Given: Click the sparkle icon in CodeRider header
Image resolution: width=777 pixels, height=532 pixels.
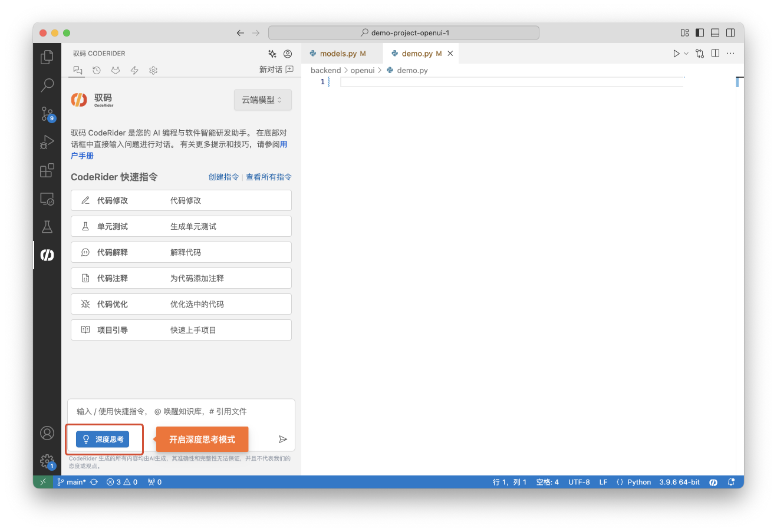Looking at the screenshot, I should pyautogui.click(x=272, y=54).
